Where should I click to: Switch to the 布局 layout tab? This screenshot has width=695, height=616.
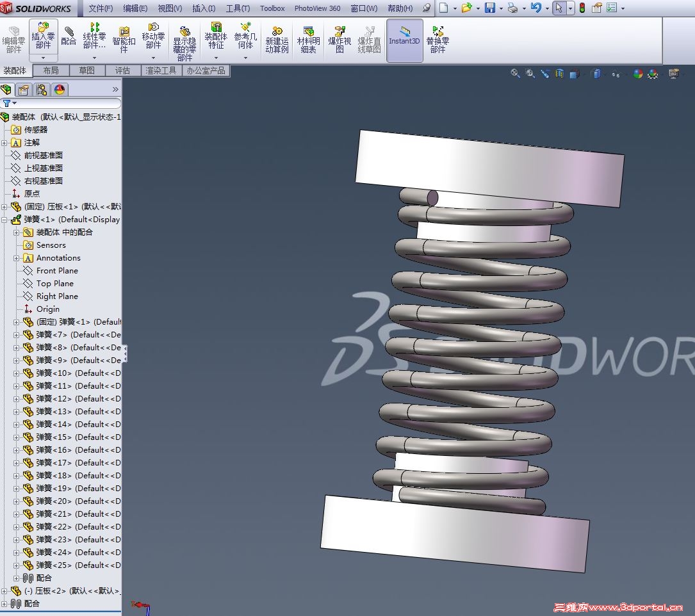tap(51, 70)
